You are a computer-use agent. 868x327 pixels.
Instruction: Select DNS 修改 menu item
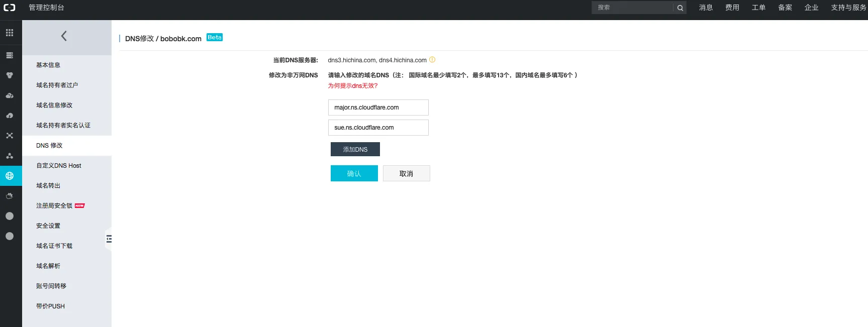67,146
